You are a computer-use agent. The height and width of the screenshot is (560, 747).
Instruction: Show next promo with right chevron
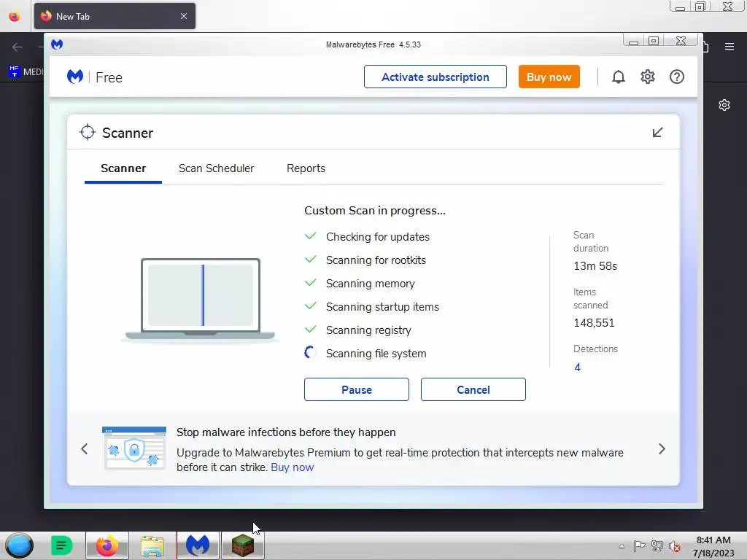[x=662, y=448]
